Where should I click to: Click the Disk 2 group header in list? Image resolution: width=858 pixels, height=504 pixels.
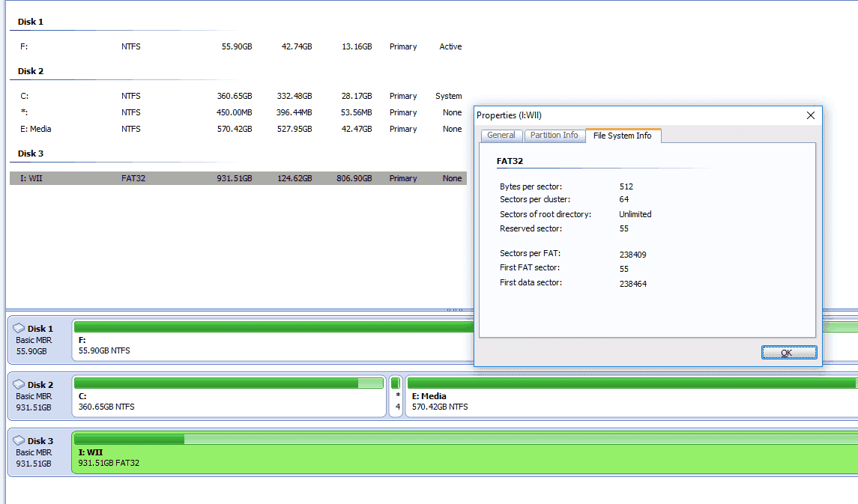pos(31,71)
